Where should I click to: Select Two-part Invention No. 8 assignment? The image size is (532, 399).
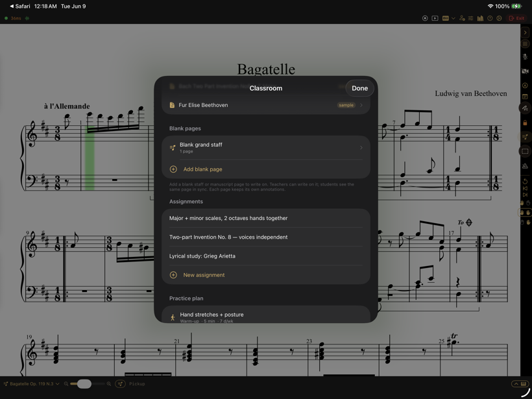[x=265, y=237]
